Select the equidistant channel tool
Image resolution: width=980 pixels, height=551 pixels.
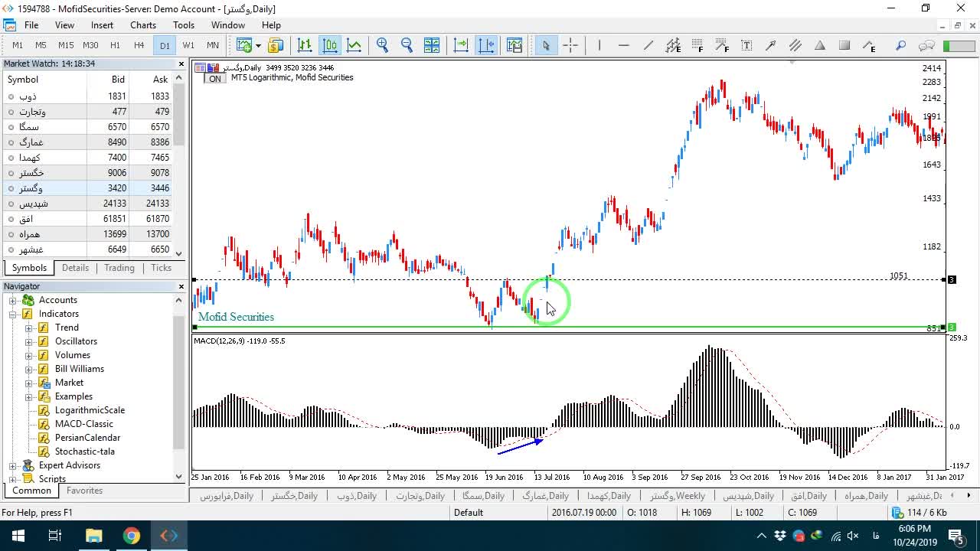point(673,45)
